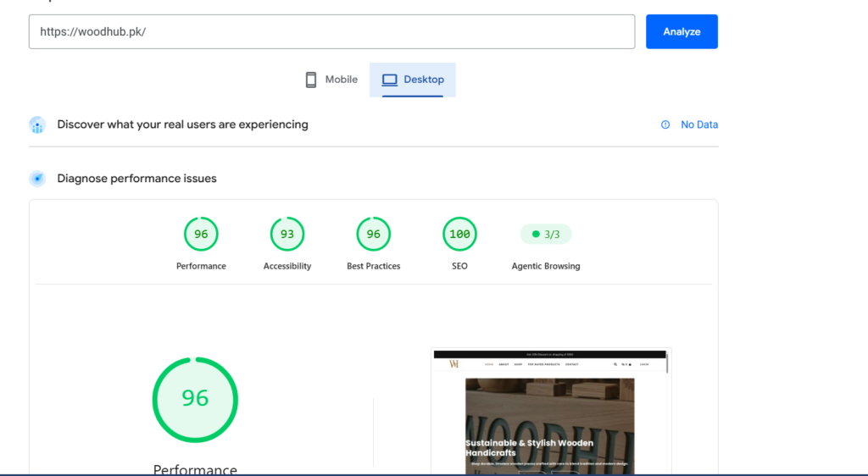868x476 pixels.
Task: Open the woodhub website screenshot thumbnail
Action: [x=551, y=412]
